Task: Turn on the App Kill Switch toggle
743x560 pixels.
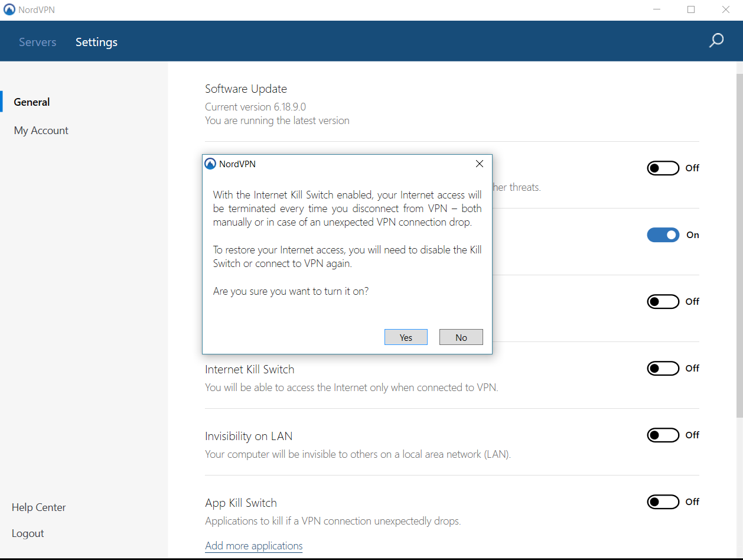Action: pos(663,502)
